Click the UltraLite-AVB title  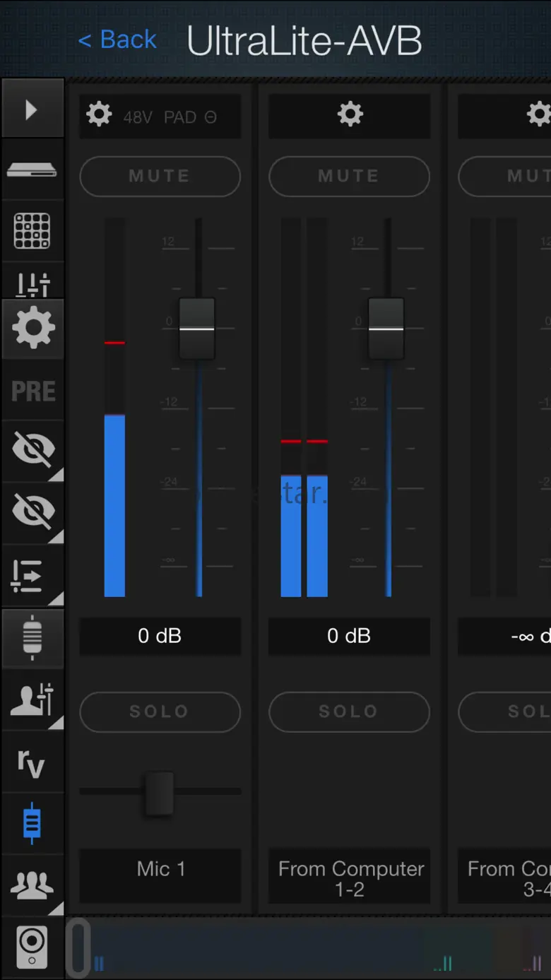pos(304,40)
